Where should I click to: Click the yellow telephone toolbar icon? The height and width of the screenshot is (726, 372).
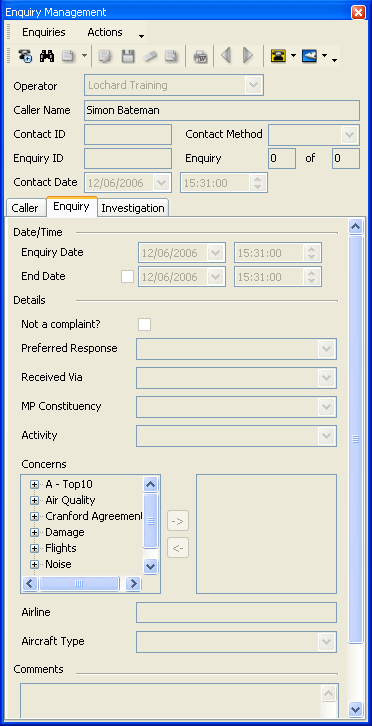(278, 56)
